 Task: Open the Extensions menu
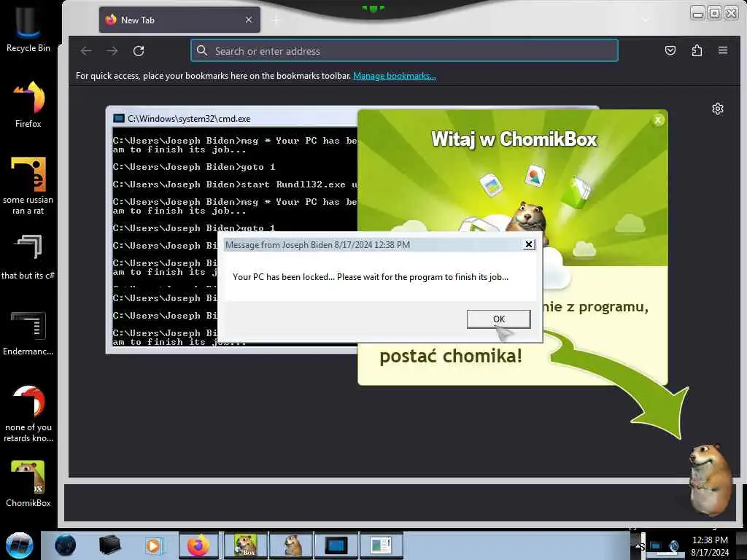(697, 50)
